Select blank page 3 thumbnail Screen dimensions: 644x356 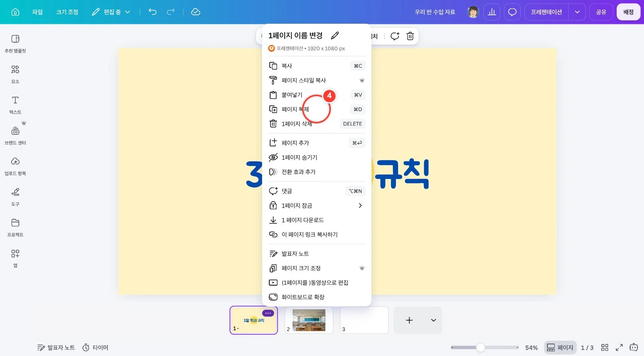tap(364, 320)
